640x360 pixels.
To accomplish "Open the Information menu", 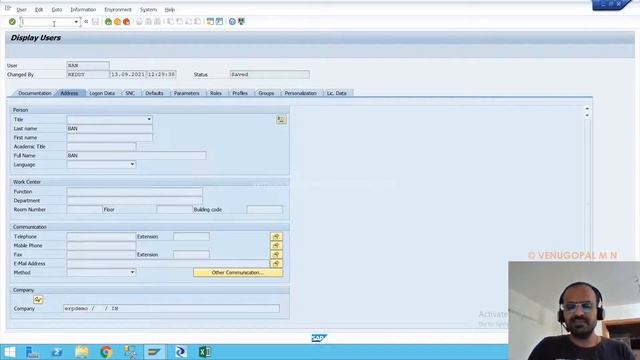I will pyautogui.click(x=83, y=9).
